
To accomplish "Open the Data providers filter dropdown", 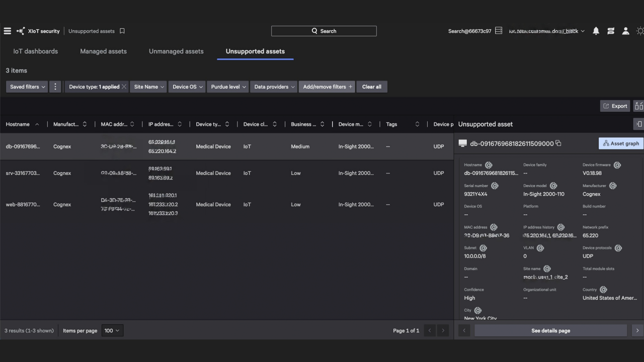I will (x=274, y=86).
